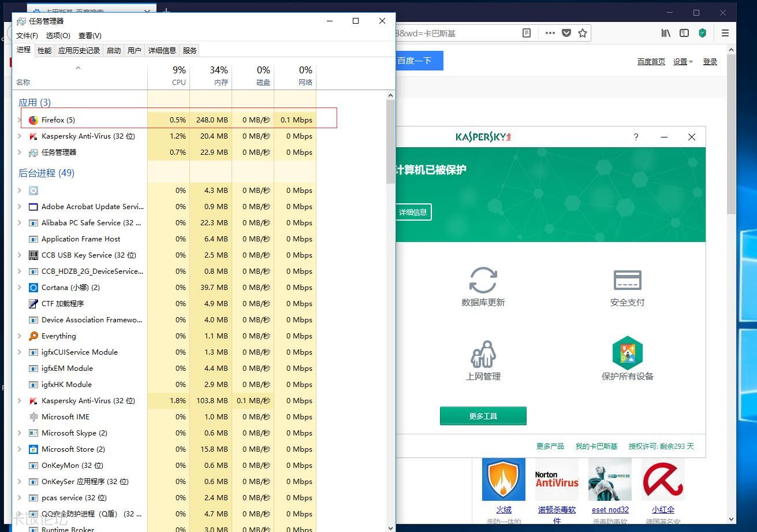Viewport: 757px width, 532px height.
Task: Click Kaspersky Anti-Virus icon under Apps
Action: pos(33,136)
